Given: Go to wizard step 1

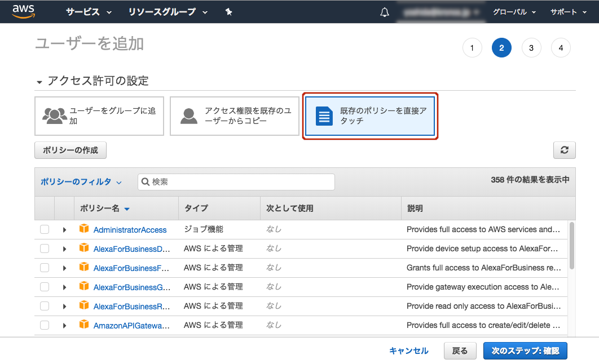Looking at the screenshot, I should point(472,48).
